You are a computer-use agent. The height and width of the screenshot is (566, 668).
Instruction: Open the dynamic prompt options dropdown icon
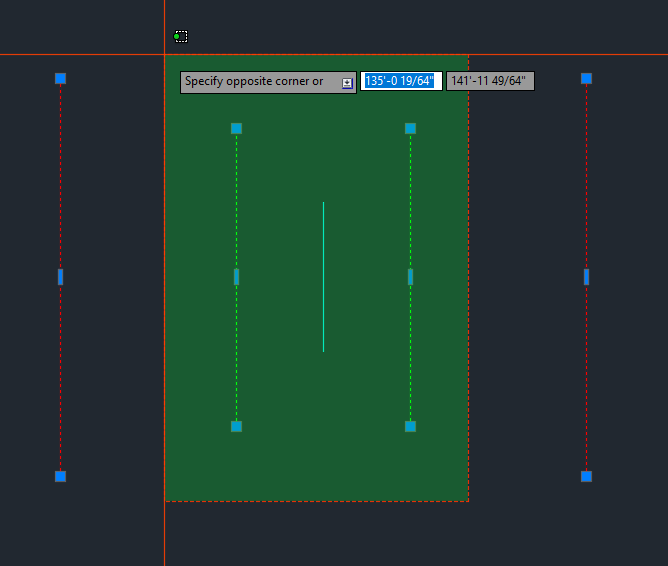[347, 83]
